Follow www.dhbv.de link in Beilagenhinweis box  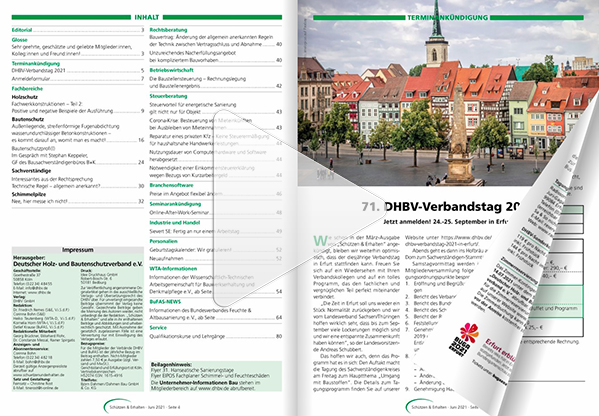pos(210,388)
